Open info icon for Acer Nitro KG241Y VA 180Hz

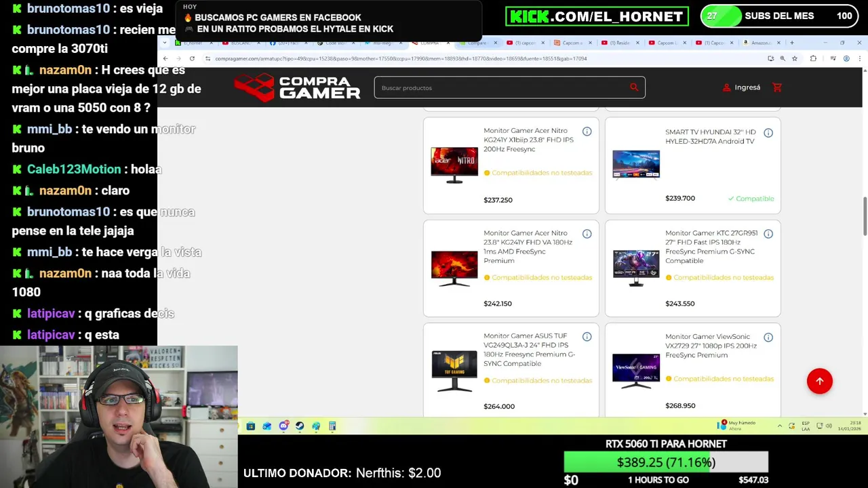(x=587, y=234)
